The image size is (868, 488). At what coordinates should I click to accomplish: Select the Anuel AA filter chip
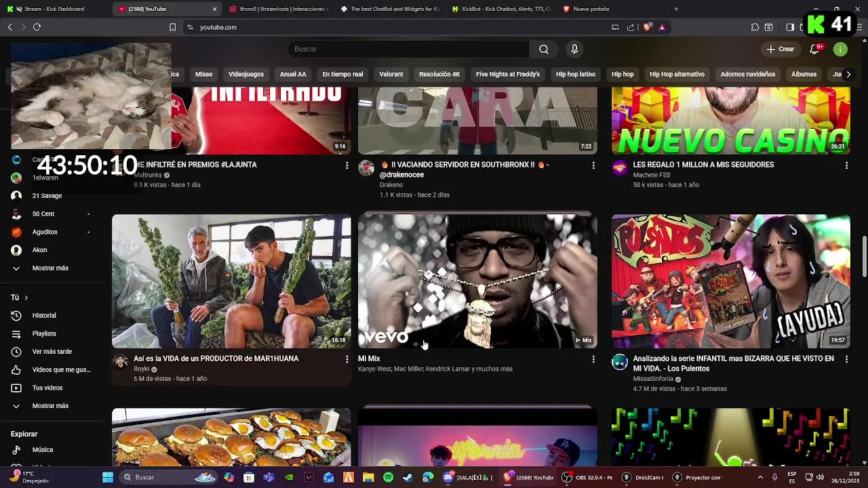point(293,74)
